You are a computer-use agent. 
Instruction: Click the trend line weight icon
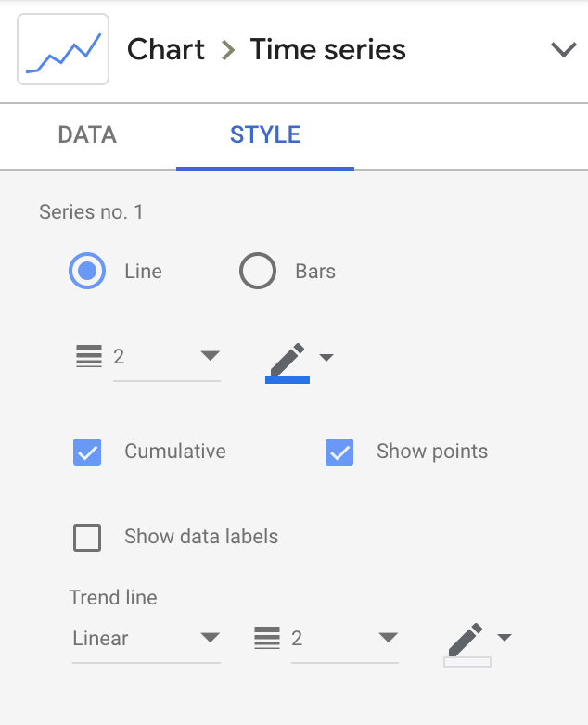267,638
